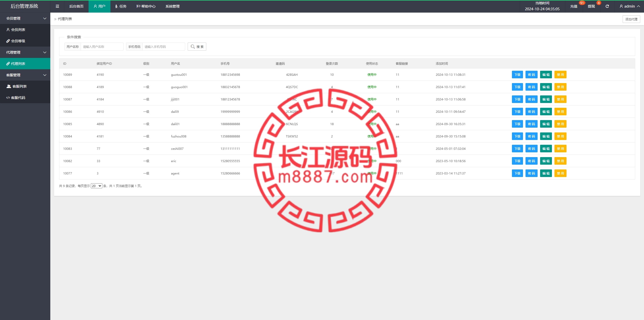Click ID cell 10077
Viewport: 644px width, 320px height.
[x=67, y=173]
